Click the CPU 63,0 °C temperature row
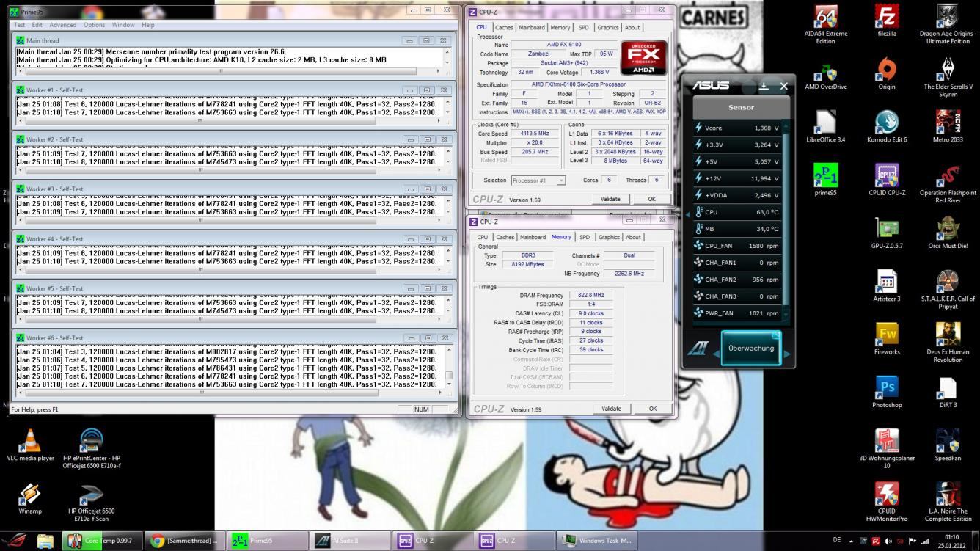 point(737,212)
